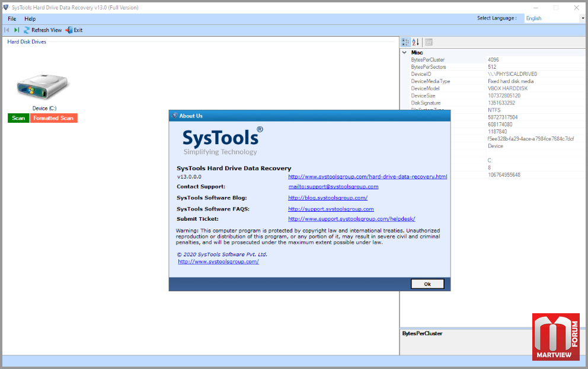Click the 107372805120 device size value

click(504, 96)
